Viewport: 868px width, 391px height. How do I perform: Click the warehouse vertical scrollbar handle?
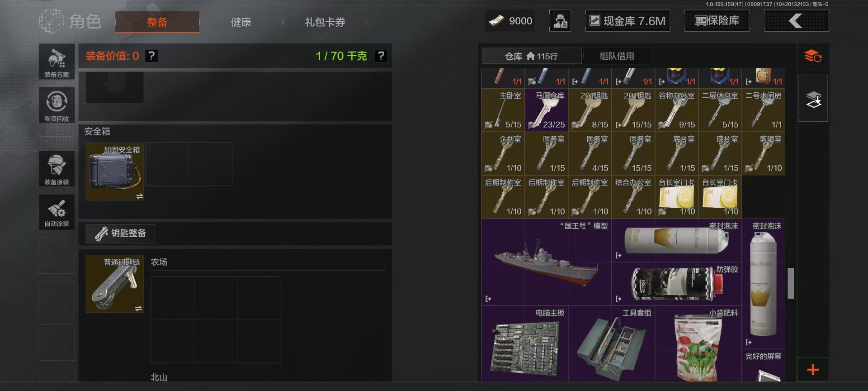[791, 283]
